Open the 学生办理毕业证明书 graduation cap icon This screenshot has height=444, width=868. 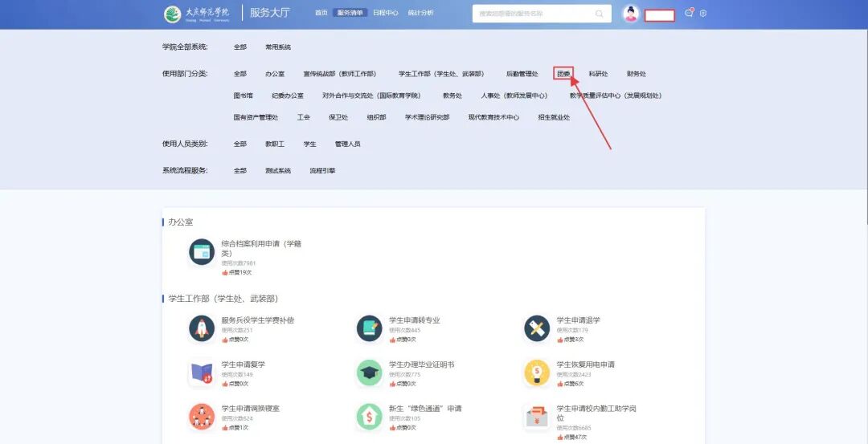pos(369,373)
